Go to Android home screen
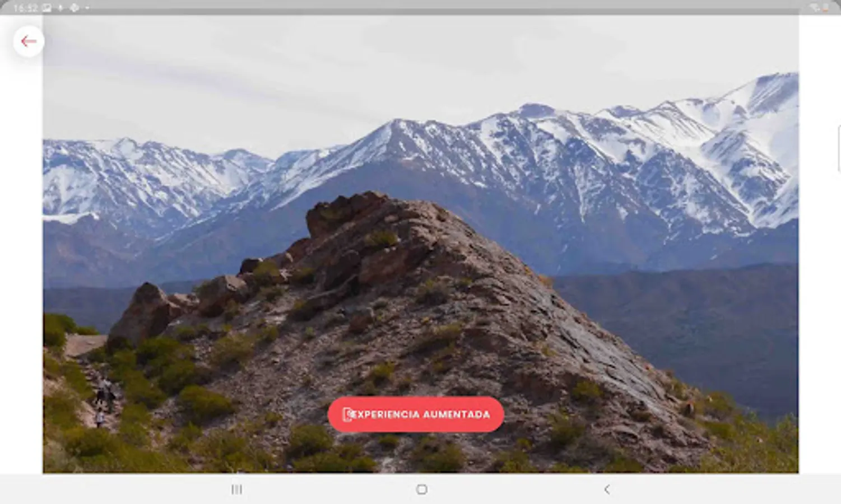841x504 pixels. click(x=422, y=489)
